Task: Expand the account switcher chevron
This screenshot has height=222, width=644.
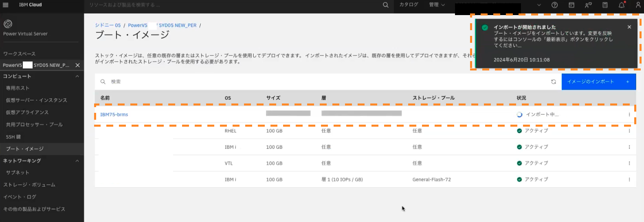Action: (x=539, y=5)
